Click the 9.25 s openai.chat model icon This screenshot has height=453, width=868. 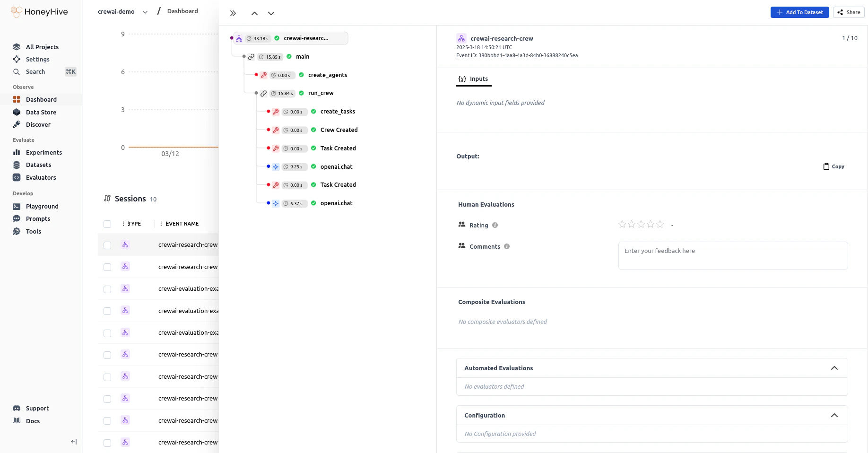coord(276,167)
